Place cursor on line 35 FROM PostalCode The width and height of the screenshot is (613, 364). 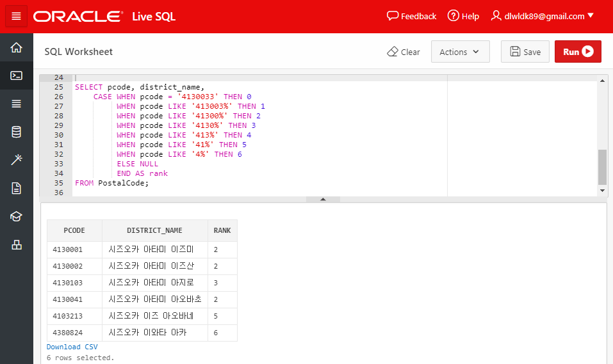[112, 183]
